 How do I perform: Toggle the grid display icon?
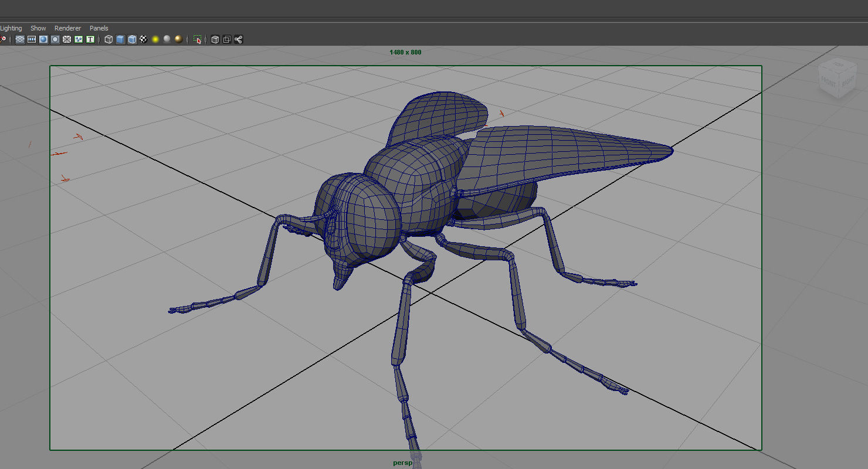point(20,39)
